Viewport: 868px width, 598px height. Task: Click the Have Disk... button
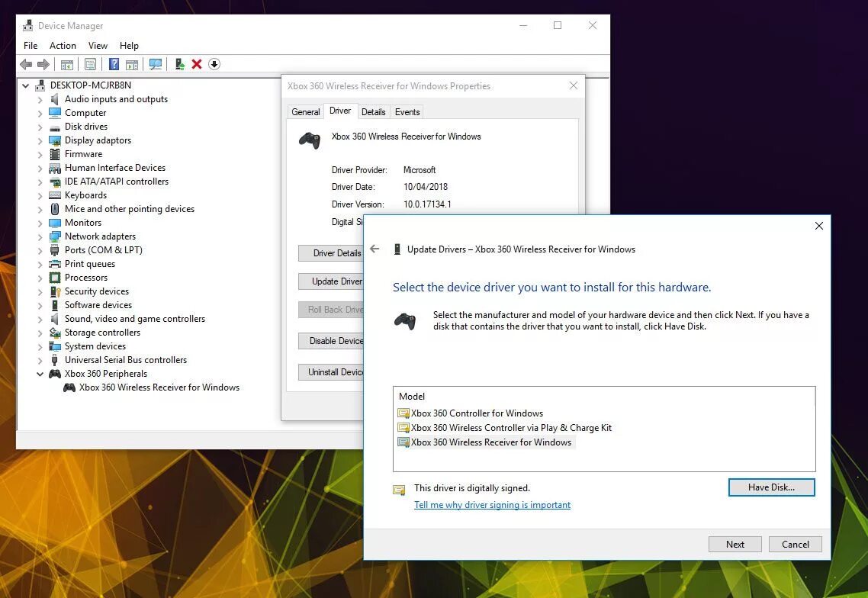point(771,487)
